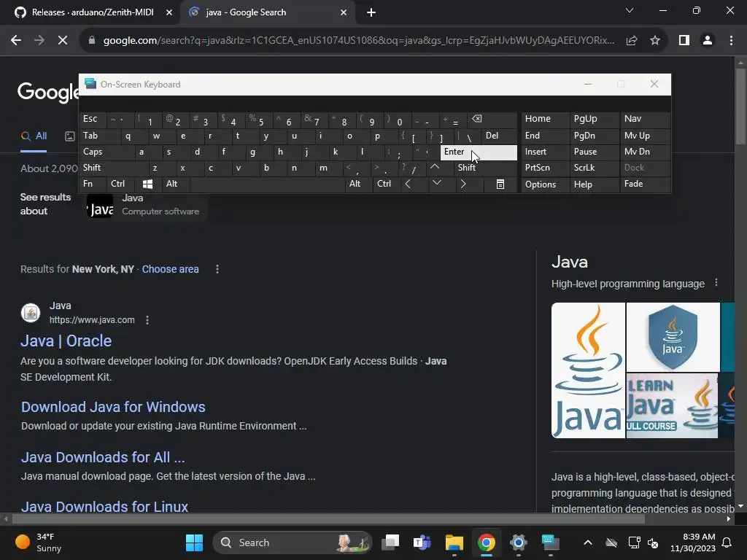Open Download Java for Windows link
The image size is (747, 560).
(x=113, y=407)
